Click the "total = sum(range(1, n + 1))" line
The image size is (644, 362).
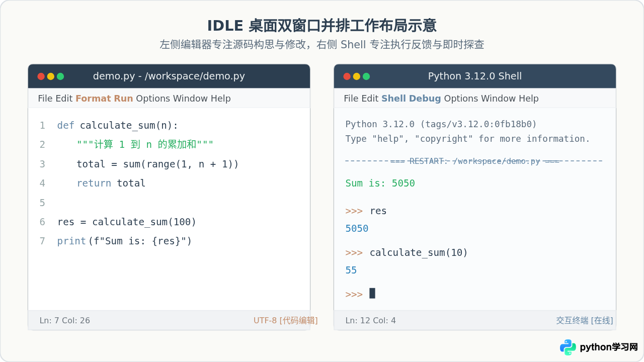(x=157, y=164)
